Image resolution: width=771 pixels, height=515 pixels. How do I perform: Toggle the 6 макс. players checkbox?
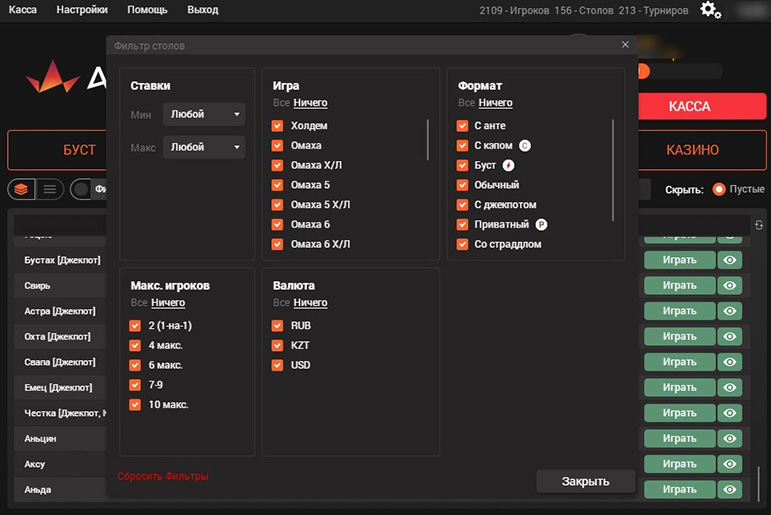pyautogui.click(x=135, y=365)
